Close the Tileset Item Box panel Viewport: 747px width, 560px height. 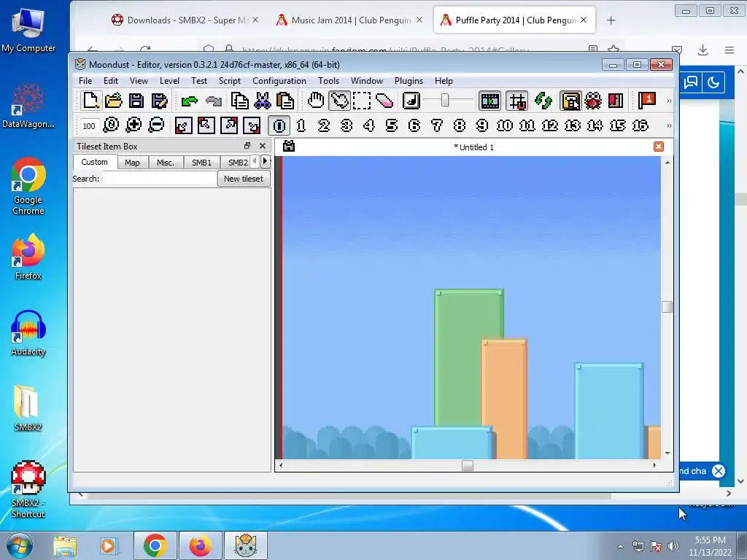tap(263, 146)
